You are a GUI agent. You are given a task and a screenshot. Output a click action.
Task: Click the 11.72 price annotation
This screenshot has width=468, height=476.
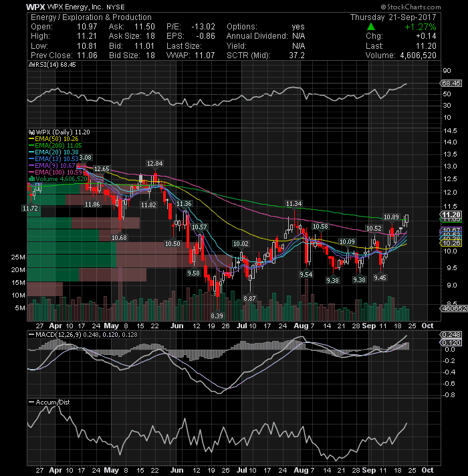(30, 209)
